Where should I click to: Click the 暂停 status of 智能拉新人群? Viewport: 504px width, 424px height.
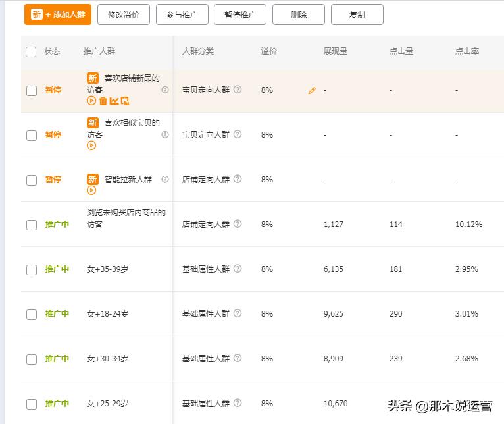pyautogui.click(x=53, y=179)
